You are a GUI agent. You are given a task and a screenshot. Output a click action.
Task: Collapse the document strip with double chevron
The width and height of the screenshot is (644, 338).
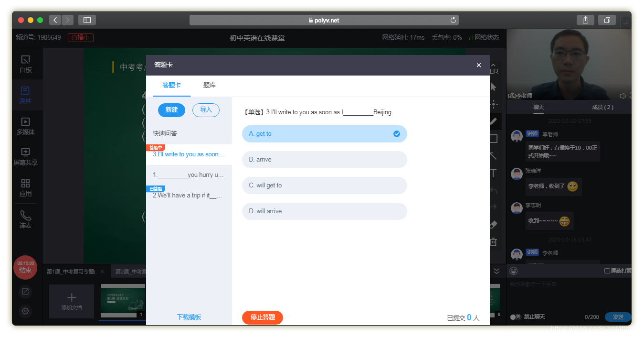click(x=496, y=271)
